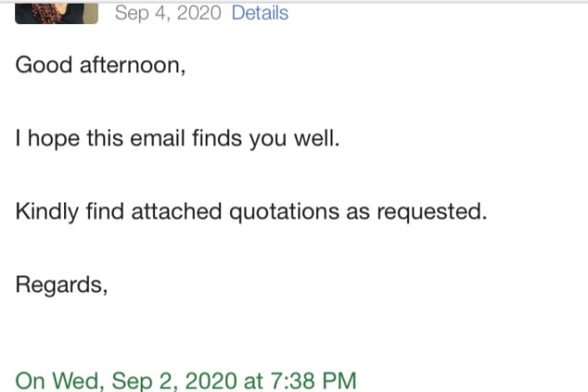Click the word 'Kindly' in the message
This screenshot has width=588, height=392.
pyautogui.click(x=47, y=212)
